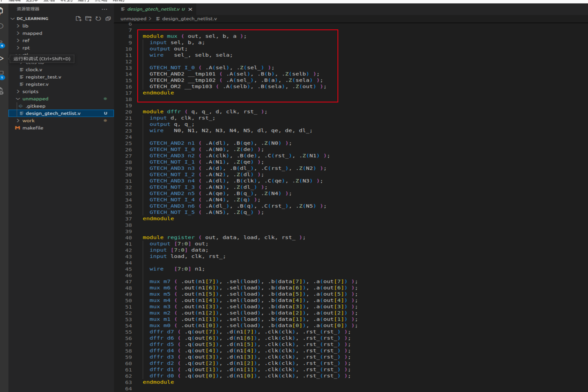This screenshot has width=588, height=392.
Task: Open the makefile
Action: (x=33, y=128)
